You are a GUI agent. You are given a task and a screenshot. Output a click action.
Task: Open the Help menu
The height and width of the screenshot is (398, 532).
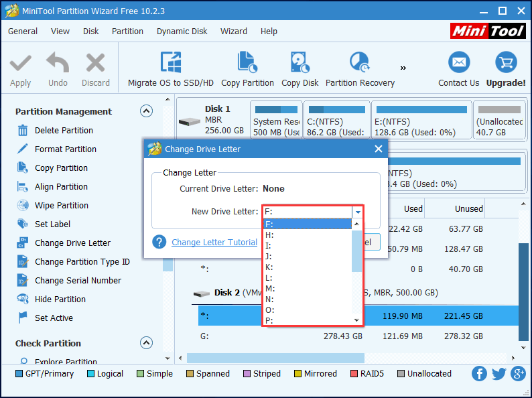pyautogui.click(x=269, y=31)
